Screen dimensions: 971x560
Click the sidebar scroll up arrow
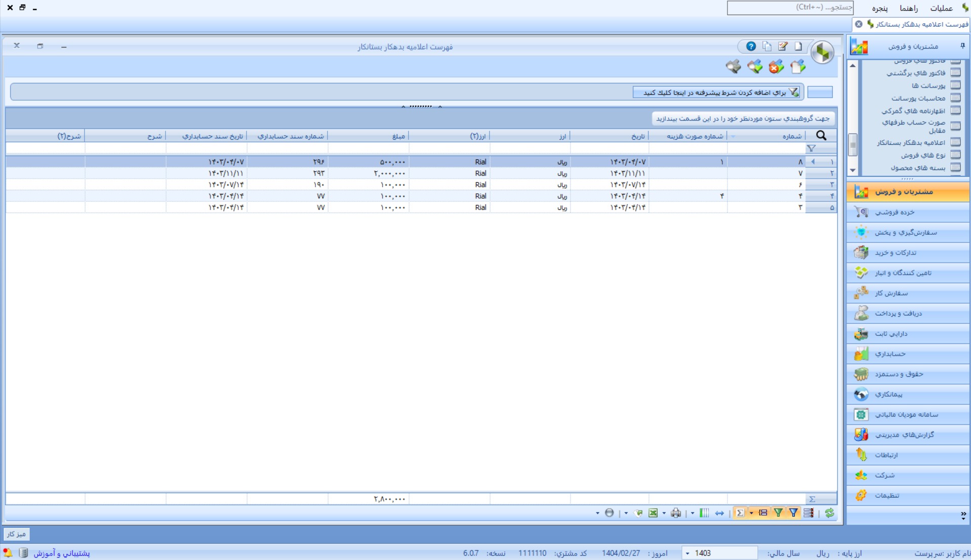point(853,66)
